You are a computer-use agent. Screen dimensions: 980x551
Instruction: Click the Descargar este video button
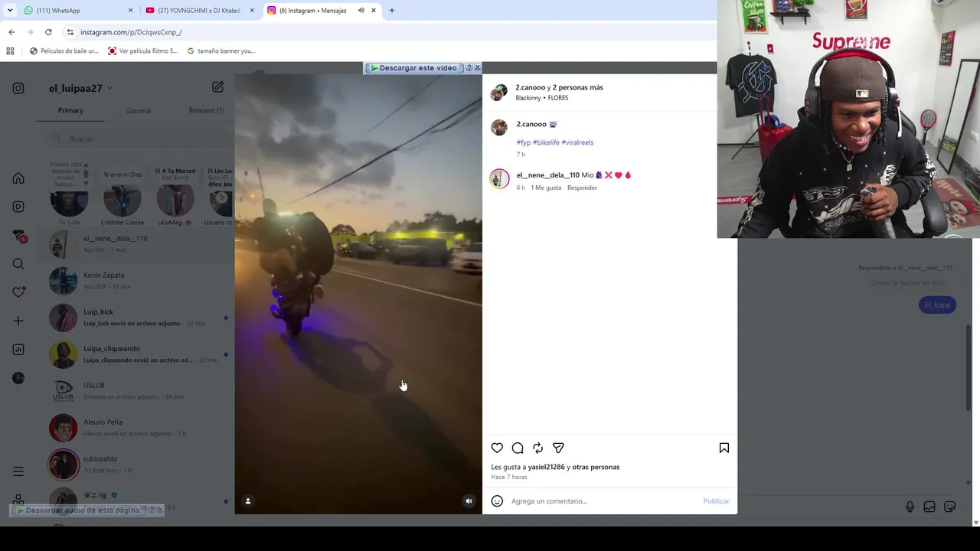coord(413,67)
